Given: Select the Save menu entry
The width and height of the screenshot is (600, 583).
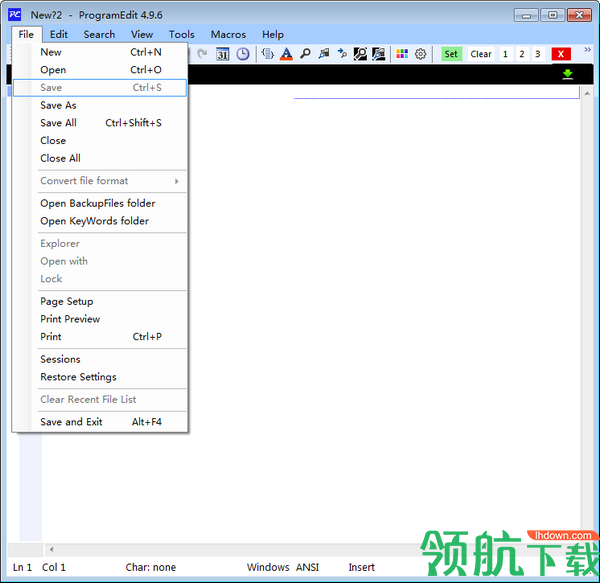Looking at the screenshot, I should pyautogui.click(x=100, y=88).
